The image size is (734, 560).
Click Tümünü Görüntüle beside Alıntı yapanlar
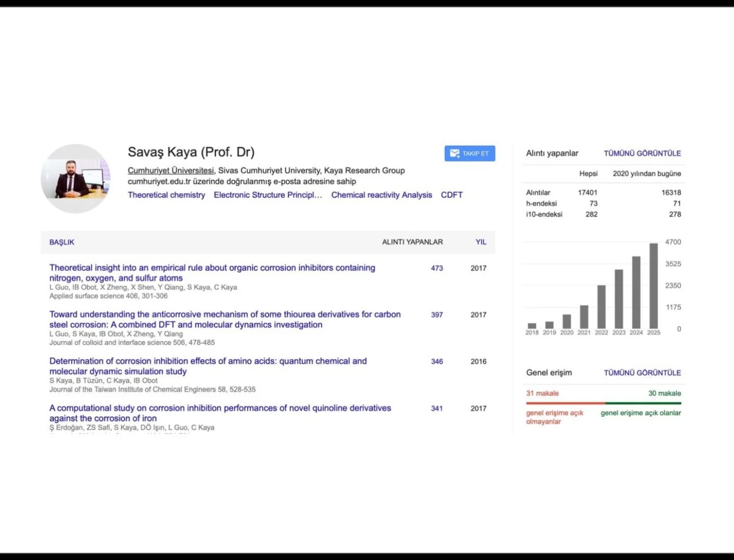coord(642,153)
